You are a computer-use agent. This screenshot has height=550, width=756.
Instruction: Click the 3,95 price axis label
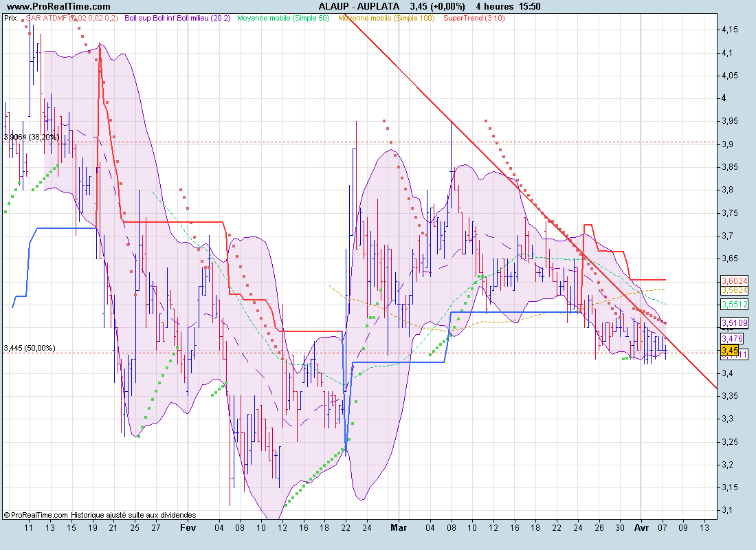tap(729, 121)
